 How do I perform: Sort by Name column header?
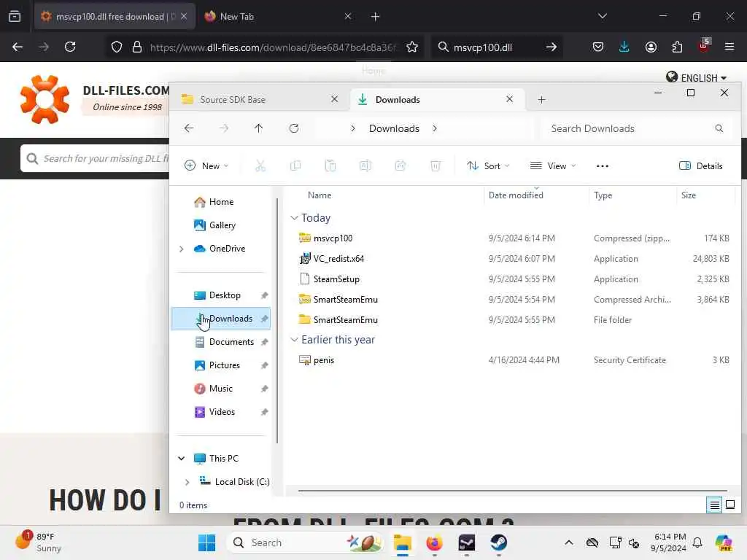[387, 195]
